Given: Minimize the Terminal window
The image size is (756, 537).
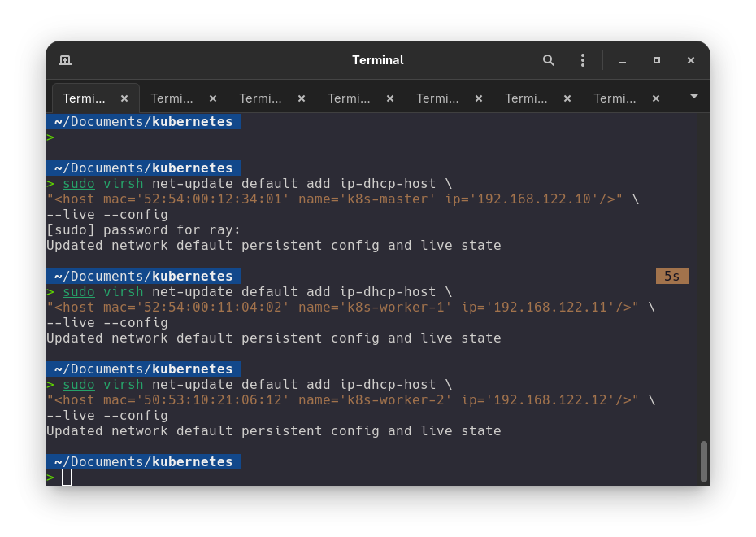Looking at the screenshot, I should click(623, 60).
